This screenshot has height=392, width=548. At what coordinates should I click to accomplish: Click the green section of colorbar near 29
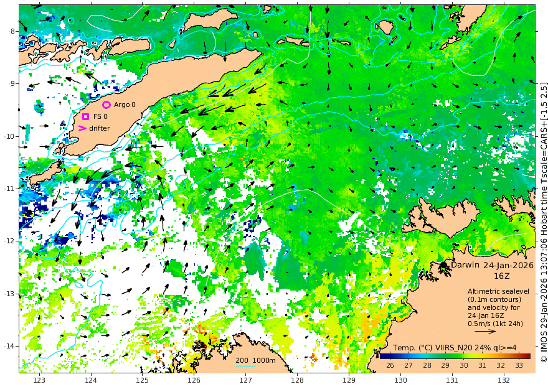coord(445,356)
